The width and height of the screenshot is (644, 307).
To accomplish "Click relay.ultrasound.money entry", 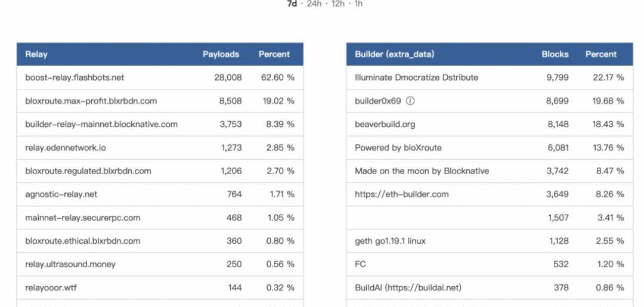I will pyautogui.click(x=70, y=264).
